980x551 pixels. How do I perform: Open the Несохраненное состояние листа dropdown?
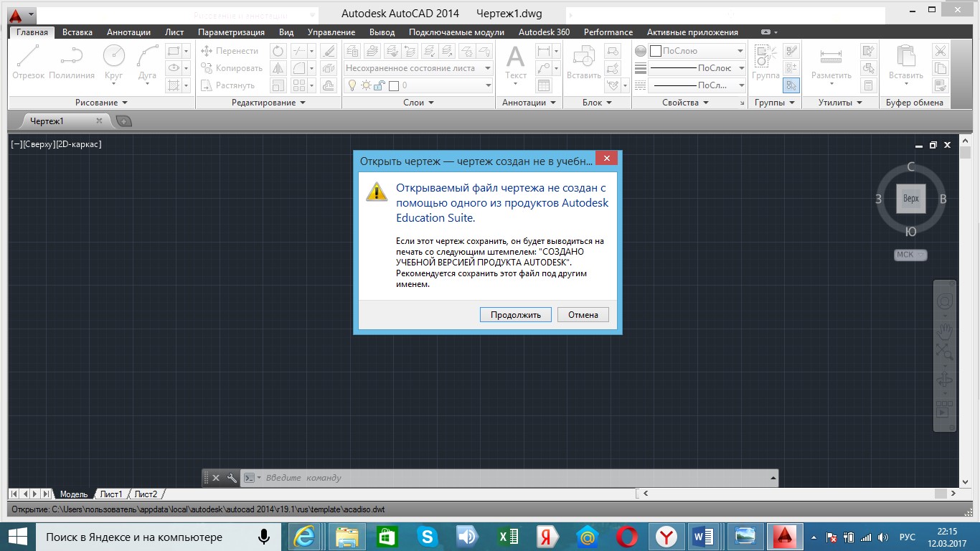[x=418, y=68]
